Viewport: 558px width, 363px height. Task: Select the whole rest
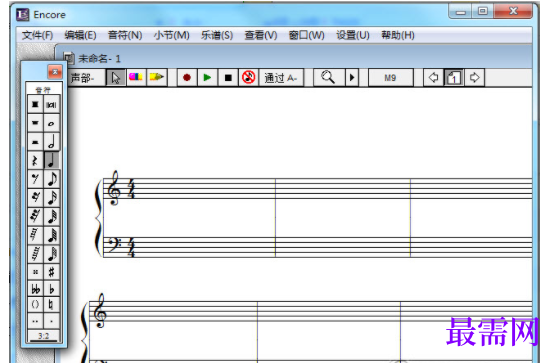(x=35, y=123)
